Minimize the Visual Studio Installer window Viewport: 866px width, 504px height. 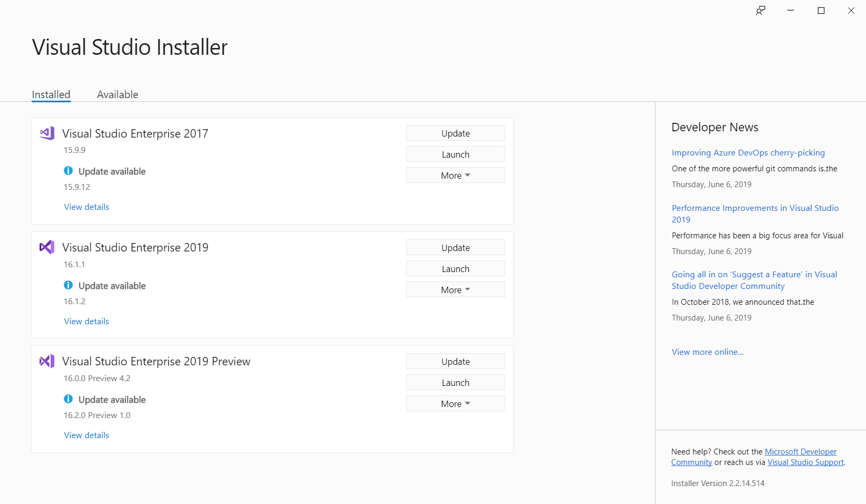pos(791,11)
